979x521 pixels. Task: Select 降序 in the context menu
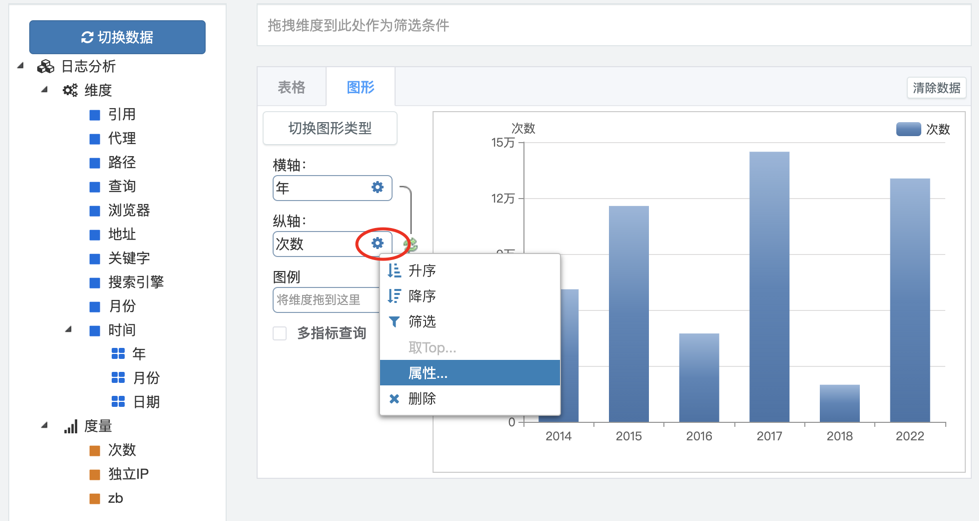421,296
